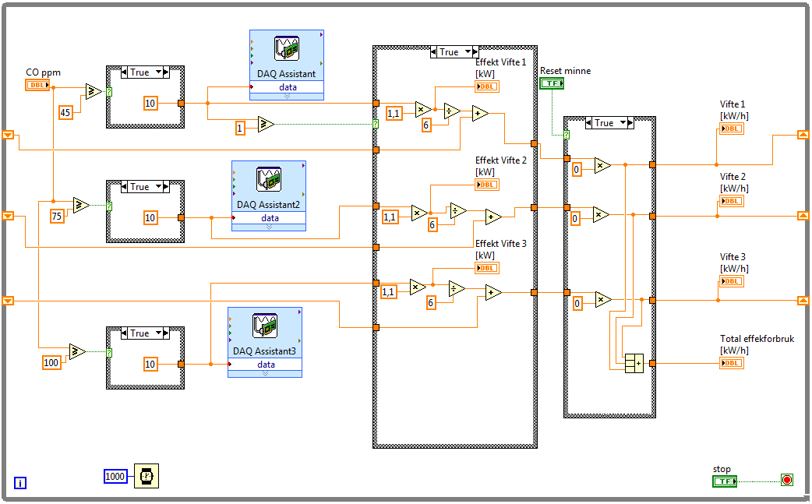812x504 pixels.
Task: Click the data input of DAQ Assistant2
Action: click(269, 218)
